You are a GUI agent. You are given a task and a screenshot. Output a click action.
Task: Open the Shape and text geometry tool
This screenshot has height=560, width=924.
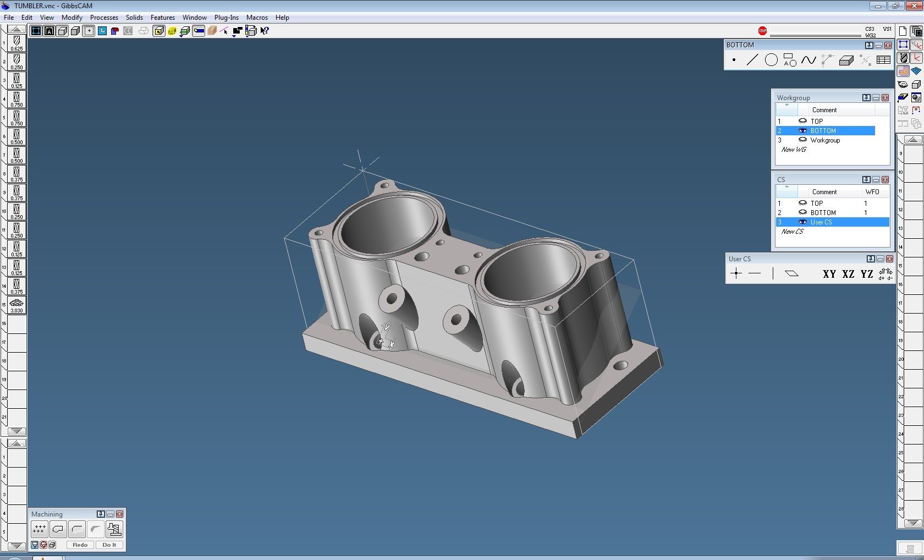(790, 60)
